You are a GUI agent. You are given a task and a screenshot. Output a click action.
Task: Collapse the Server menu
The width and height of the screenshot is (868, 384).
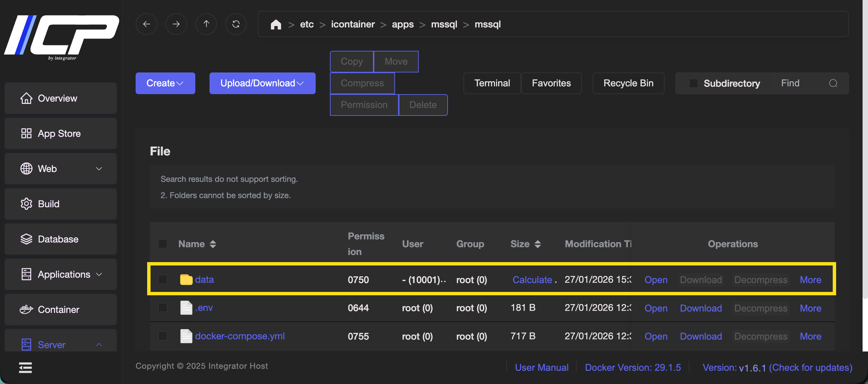61,340
